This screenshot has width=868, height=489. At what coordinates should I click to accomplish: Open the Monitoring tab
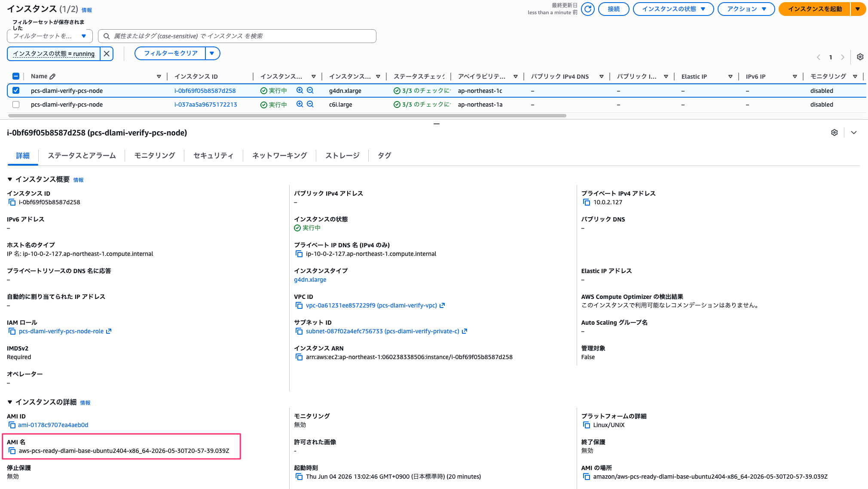[155, 156]
